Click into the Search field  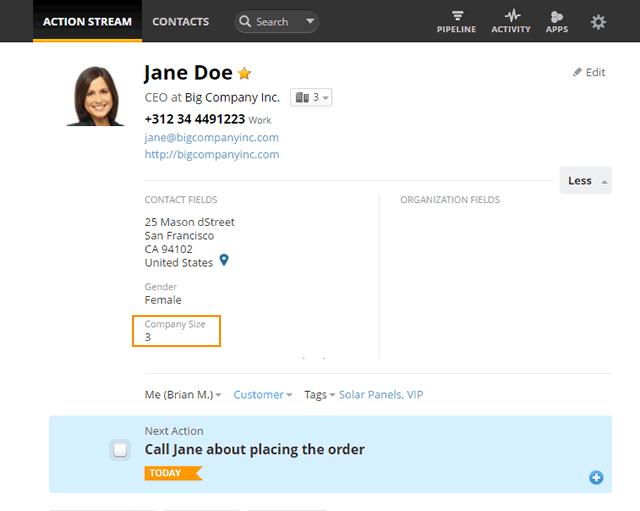pos(277,21)
